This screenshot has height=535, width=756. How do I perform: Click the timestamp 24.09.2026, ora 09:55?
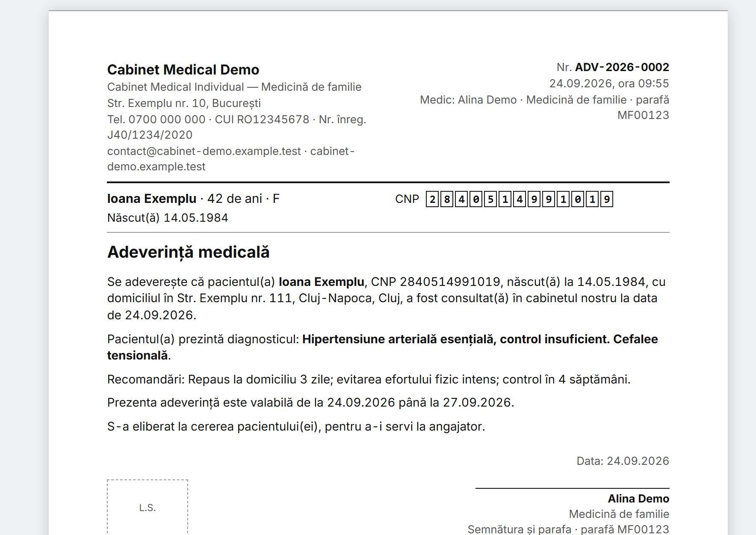(x=609, y=83)
